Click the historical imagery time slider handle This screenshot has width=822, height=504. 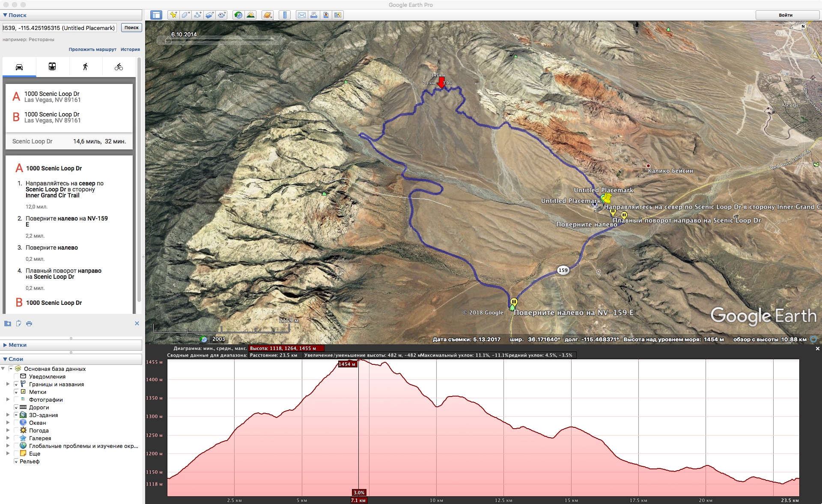[168, 41]
